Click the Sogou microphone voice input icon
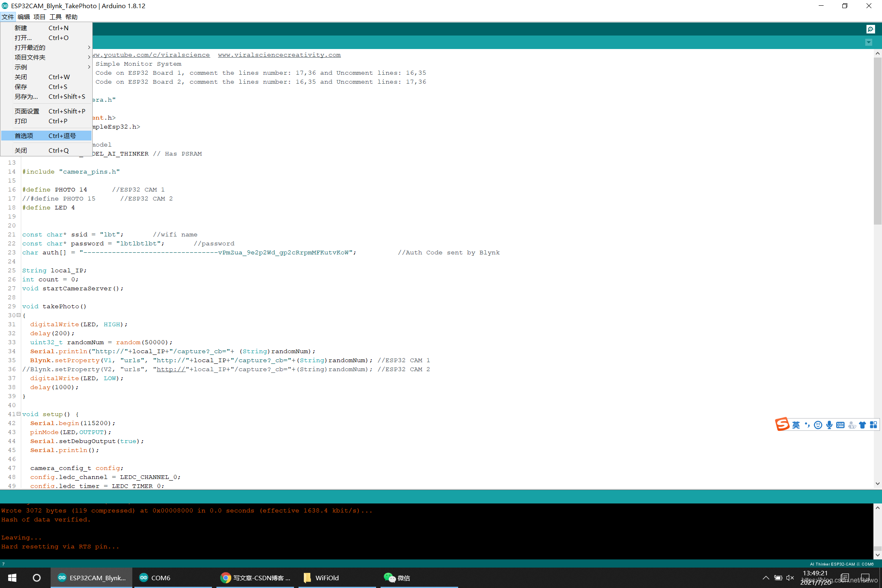The height and width of the screenshot is (588, 882). pyautogui.click(x=829, y=425)
